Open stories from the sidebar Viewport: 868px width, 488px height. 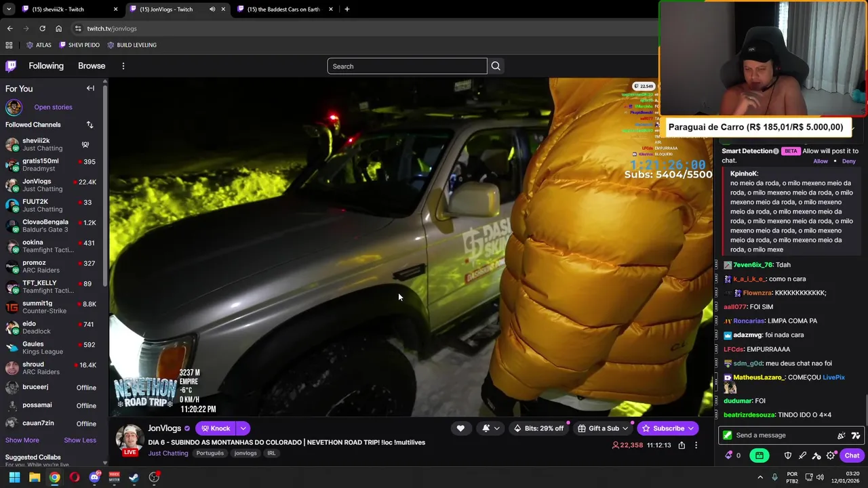(53, 107)
